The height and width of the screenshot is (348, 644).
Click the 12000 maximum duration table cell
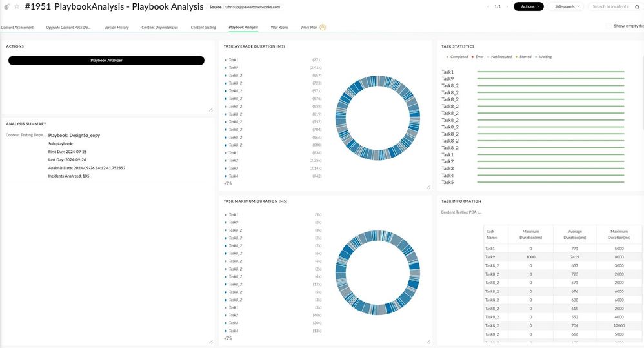[619, 325]
